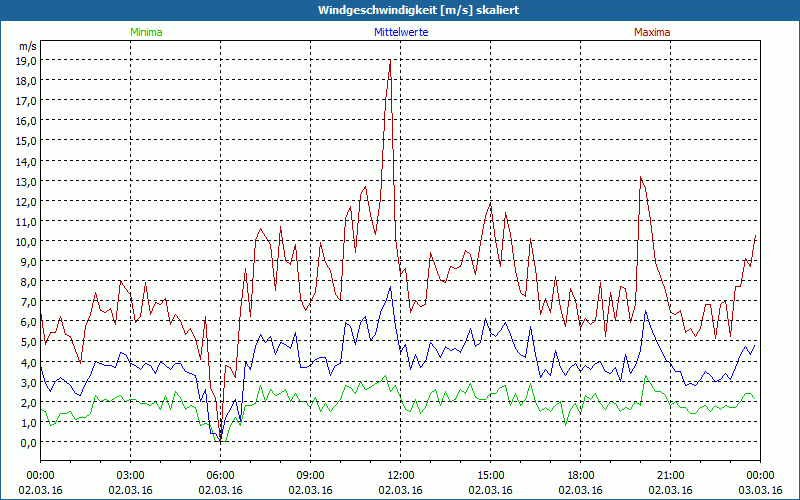The image size is (800, 500).
Task: Click the '14,0' y-axis value
Action: (26, 161)
